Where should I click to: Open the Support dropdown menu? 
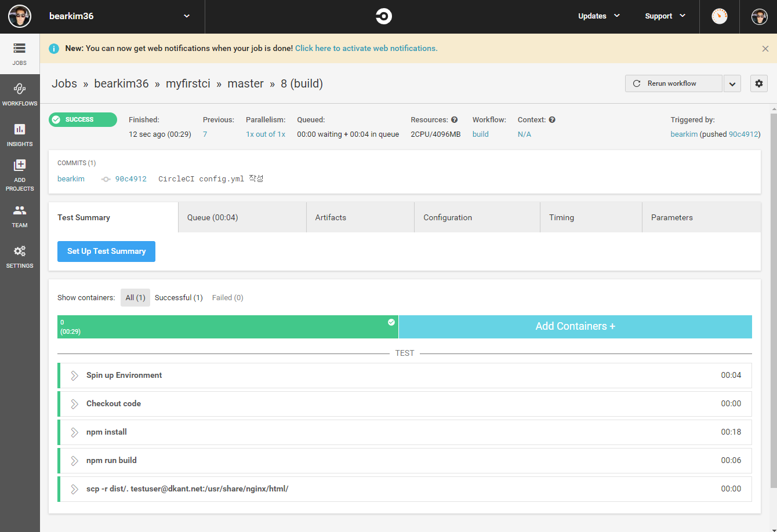665,16
